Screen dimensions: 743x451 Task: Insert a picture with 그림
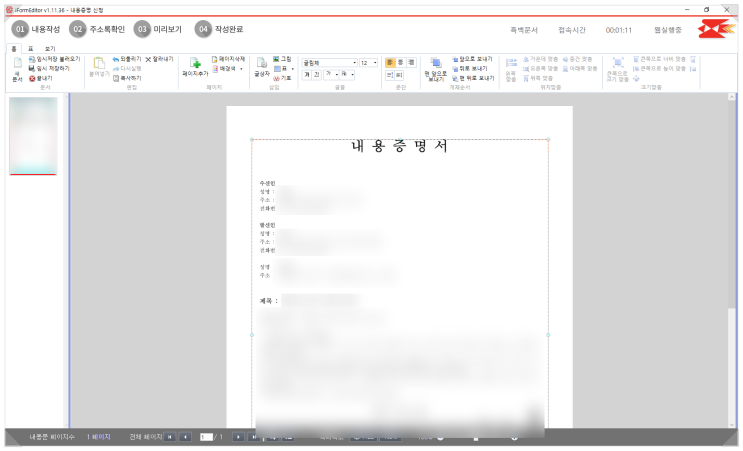pyautogui.click(x=282, y=59)
